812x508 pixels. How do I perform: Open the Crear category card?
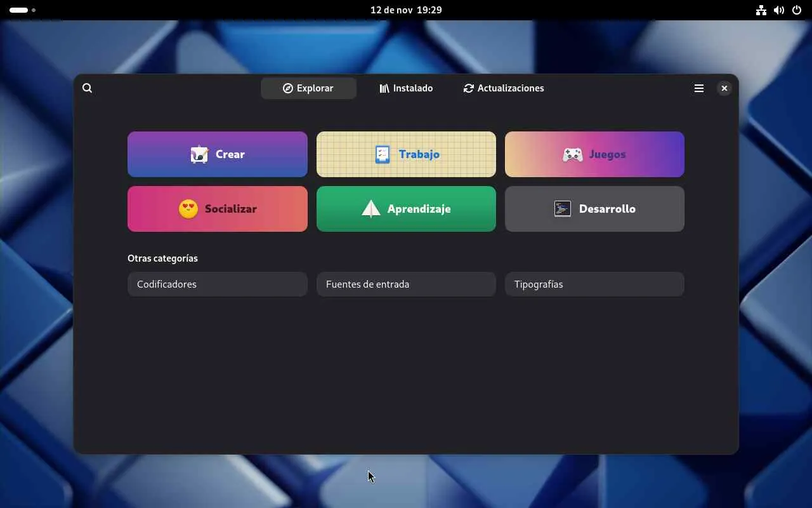(x=218, y=154)
